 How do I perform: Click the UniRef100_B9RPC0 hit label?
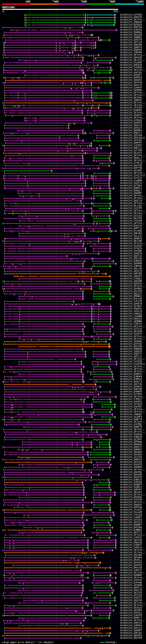(131, 188)
